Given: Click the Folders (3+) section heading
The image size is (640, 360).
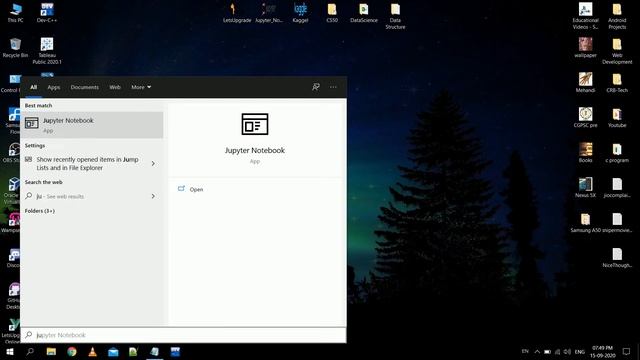Looking at the screenshot, I should click(40, 211).
